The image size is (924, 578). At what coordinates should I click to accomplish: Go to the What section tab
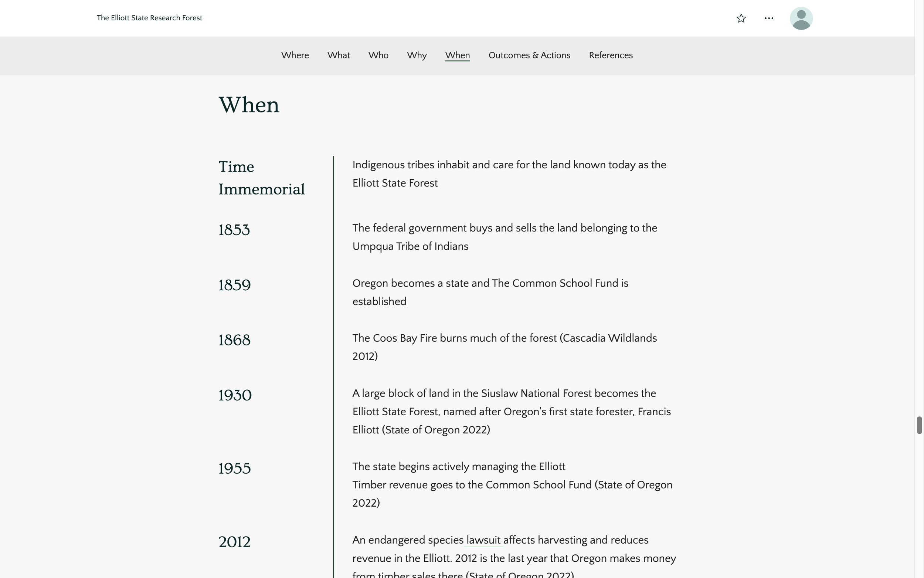[339, 55]
